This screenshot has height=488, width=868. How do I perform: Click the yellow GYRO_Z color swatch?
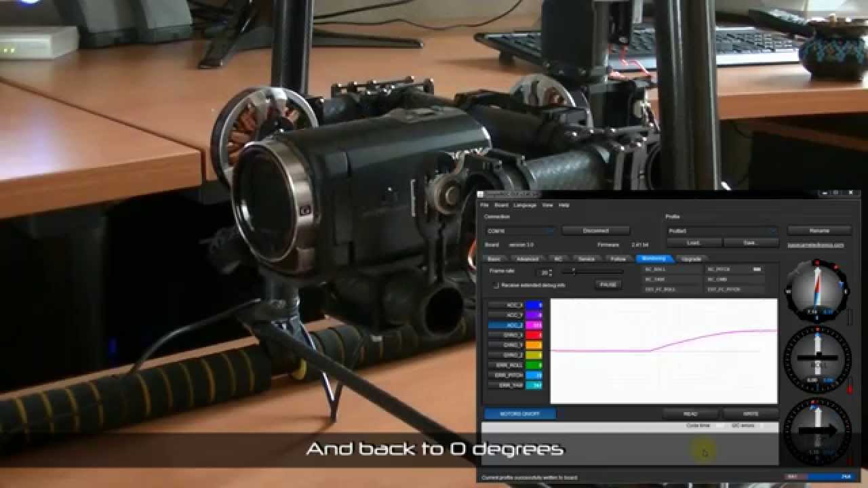(534, 355)
